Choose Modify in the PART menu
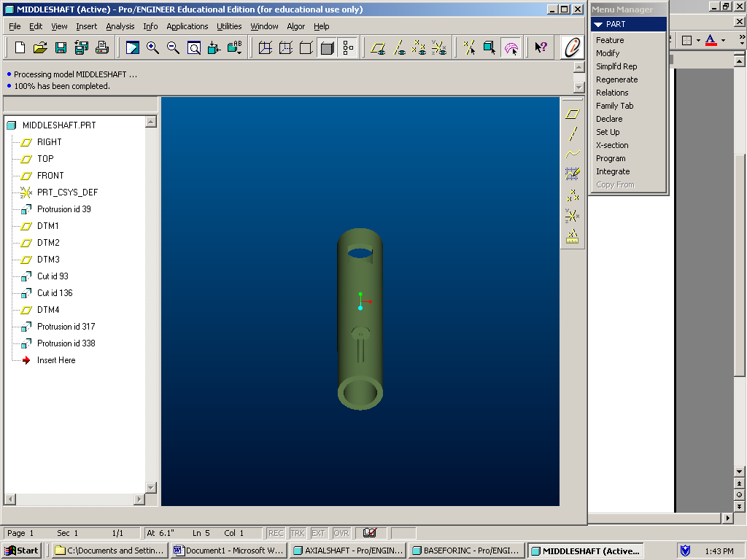The image size is (747, 560). tap(608, 53)
